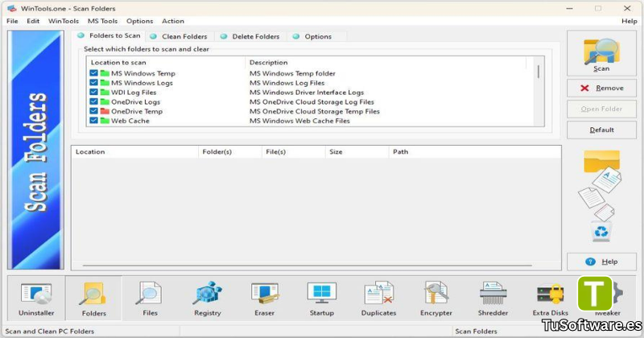Click the Scan magnifier folder icon
Screen dimensions: 644x338
601,51
